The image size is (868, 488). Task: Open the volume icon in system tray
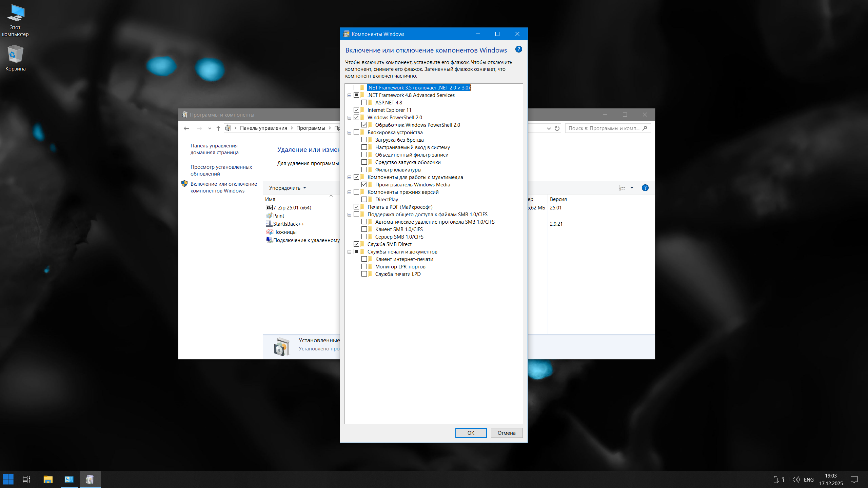click(x=795, y=480)
